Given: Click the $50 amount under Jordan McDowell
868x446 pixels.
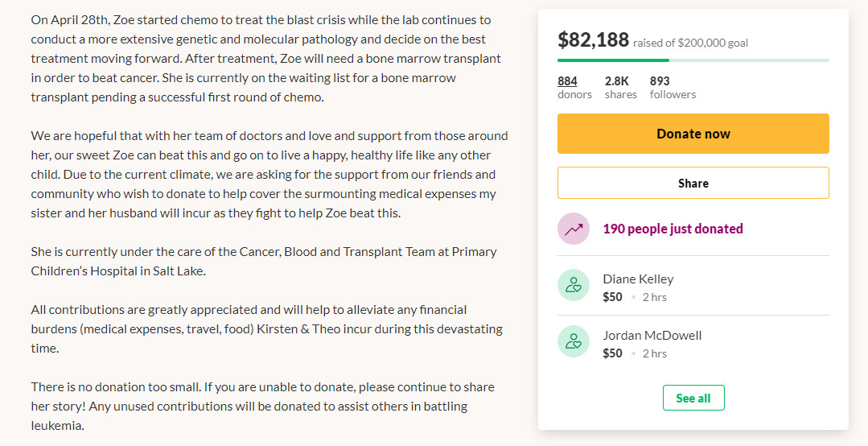Looking at the screenshot, I should pos(612,353).
